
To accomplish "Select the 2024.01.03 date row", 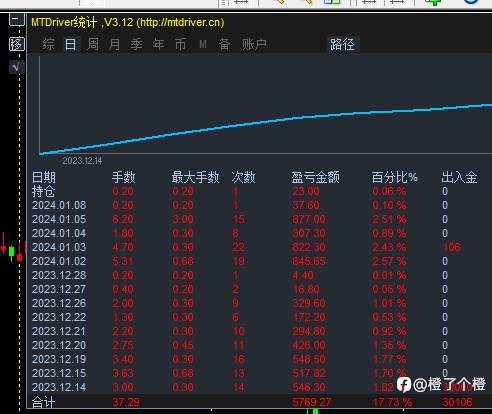I will click(x=59, y=247).
